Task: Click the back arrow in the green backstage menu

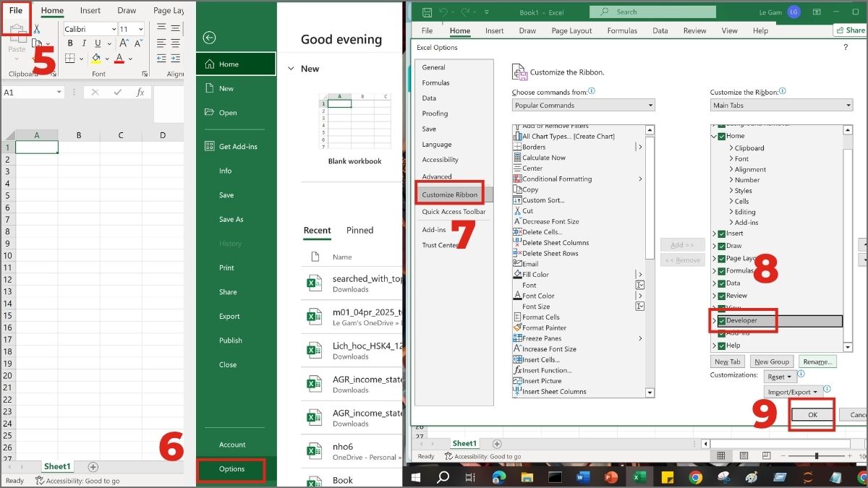Action: (x=210, y=38)
